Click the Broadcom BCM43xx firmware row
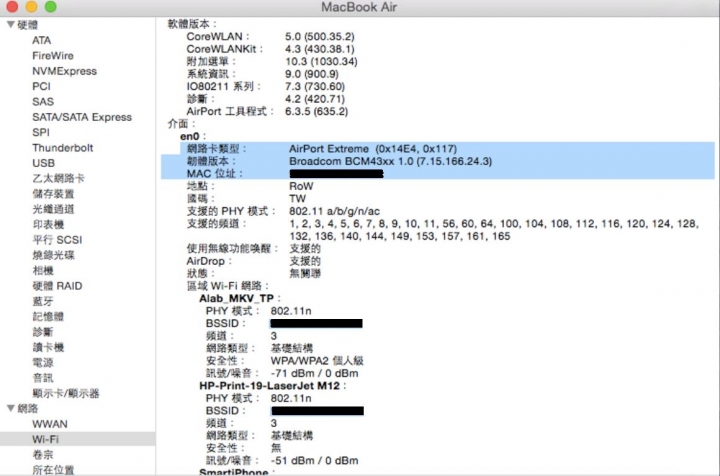 (x=438, y=161)
